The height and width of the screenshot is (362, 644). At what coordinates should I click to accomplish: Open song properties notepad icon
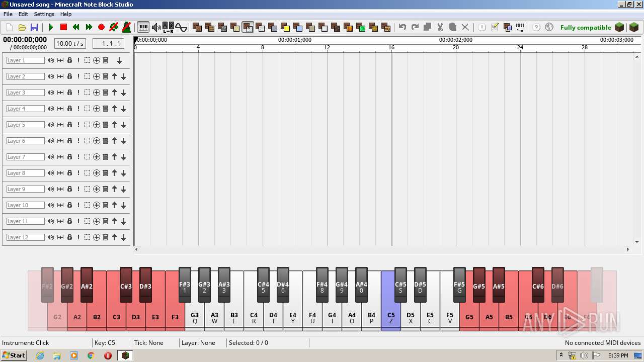[x=495, y=27]
